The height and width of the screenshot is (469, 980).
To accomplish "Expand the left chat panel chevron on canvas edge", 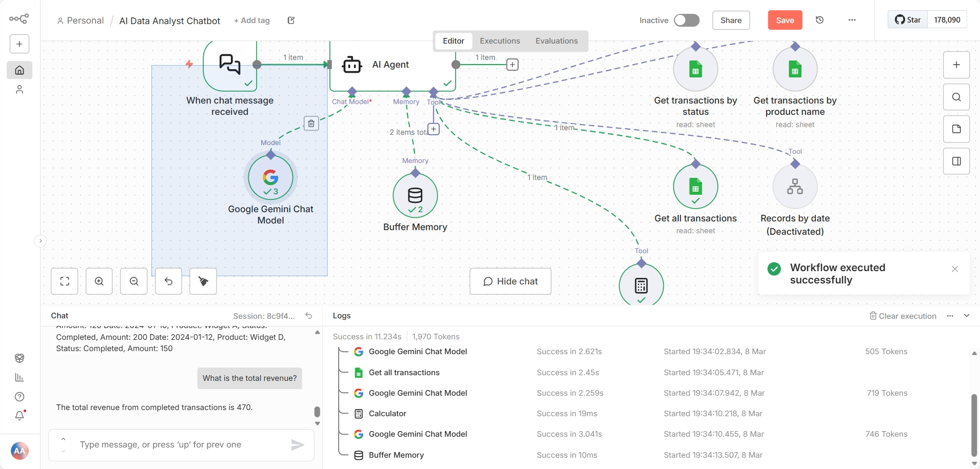I will [41, 240].
